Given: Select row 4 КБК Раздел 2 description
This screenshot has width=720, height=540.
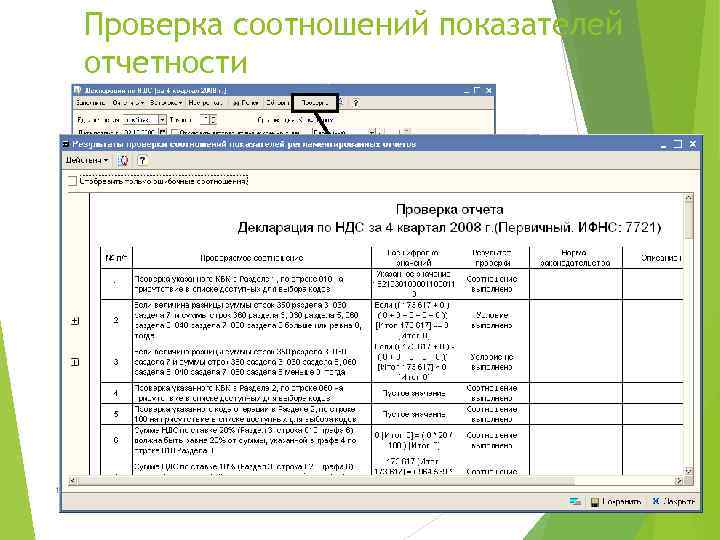Looking at the screenshot, I should tap(239, 393).
